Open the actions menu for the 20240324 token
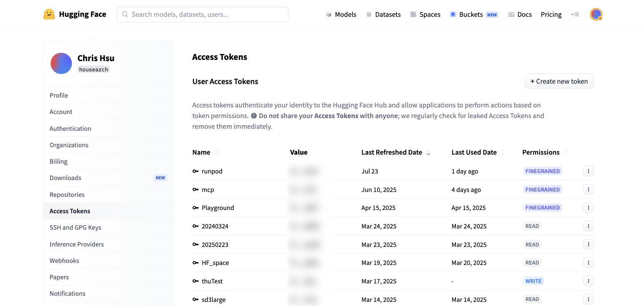 point(588,226)
